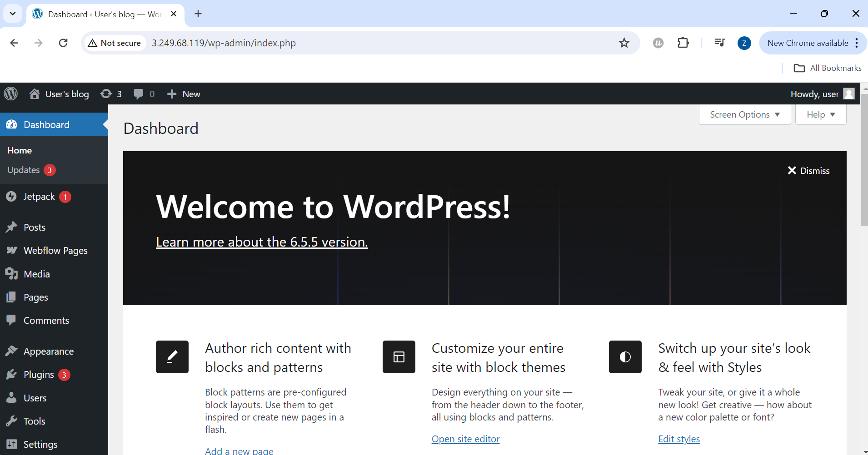Open the Updates submenu item
This screenshot has width=868, height=455.
tap(24, 170)
